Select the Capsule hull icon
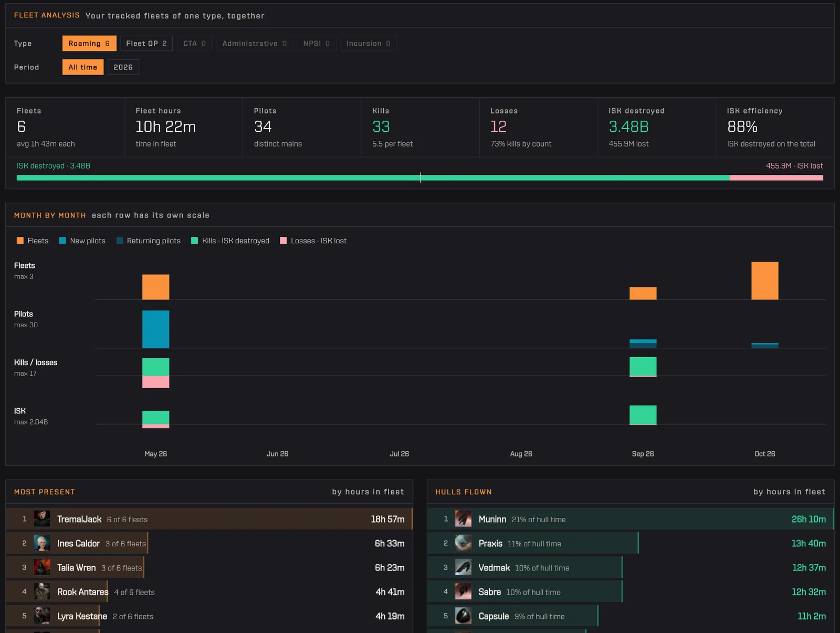The height and width of the screenshot is (633, 840). coord(463,616)
